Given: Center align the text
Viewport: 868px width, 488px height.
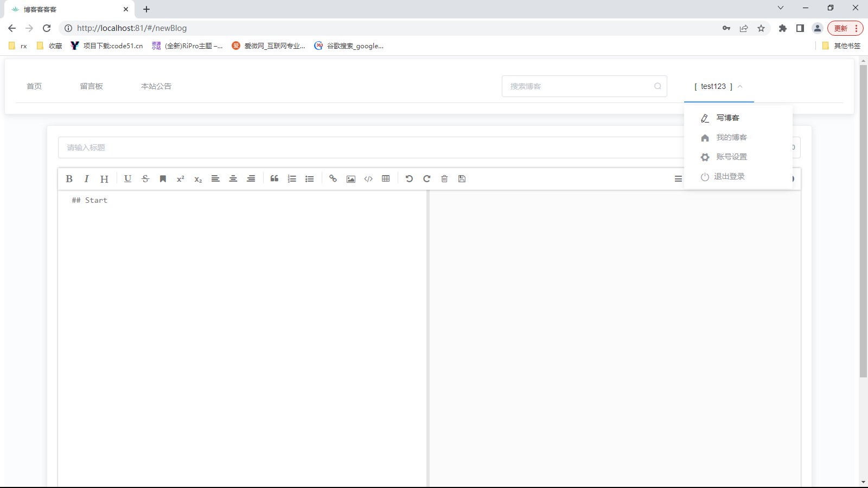Looking at the screenshot, I should point(233,179).
